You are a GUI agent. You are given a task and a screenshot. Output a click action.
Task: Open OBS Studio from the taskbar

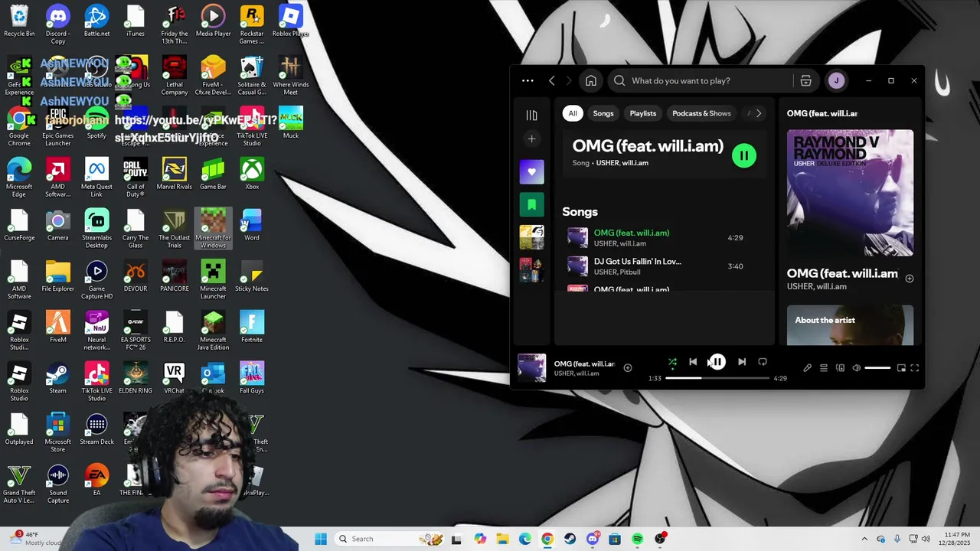(x=660, y=539)
